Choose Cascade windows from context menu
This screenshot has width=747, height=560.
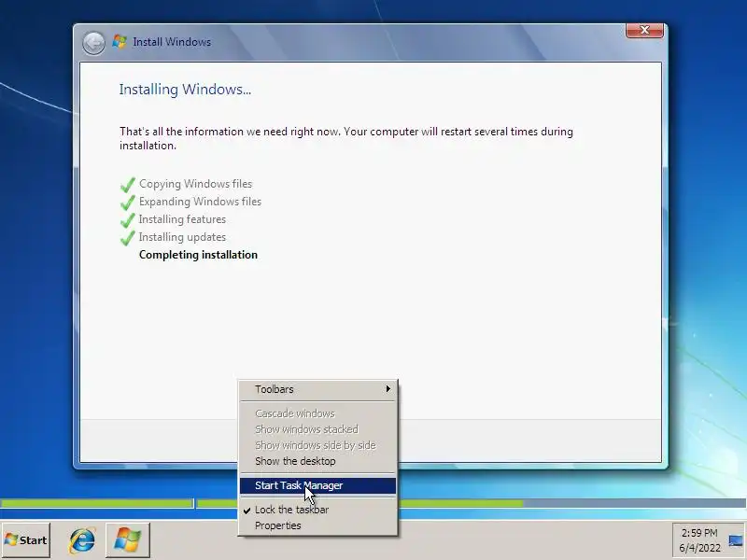pos(317,413)
